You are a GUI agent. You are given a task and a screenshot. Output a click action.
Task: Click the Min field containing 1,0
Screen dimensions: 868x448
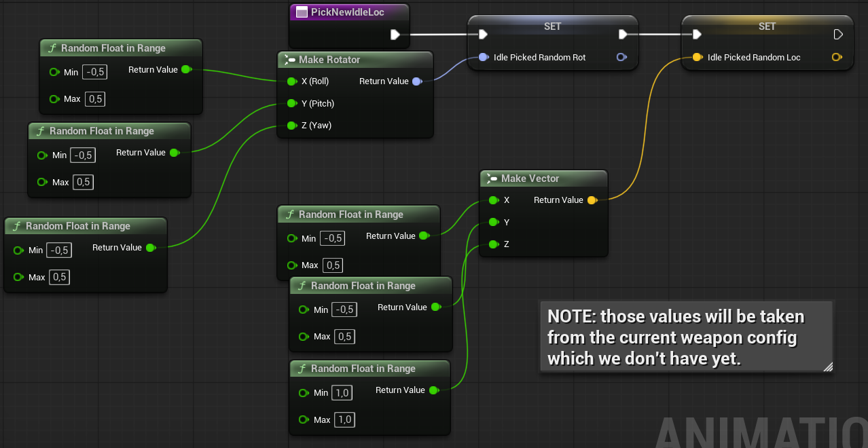[343, 393]
